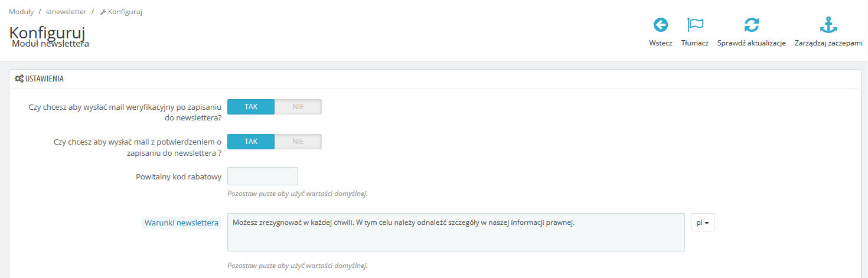868x278 pixels.
Task: Go to Moduły breadcrumb link
Action: click(21, 12)
